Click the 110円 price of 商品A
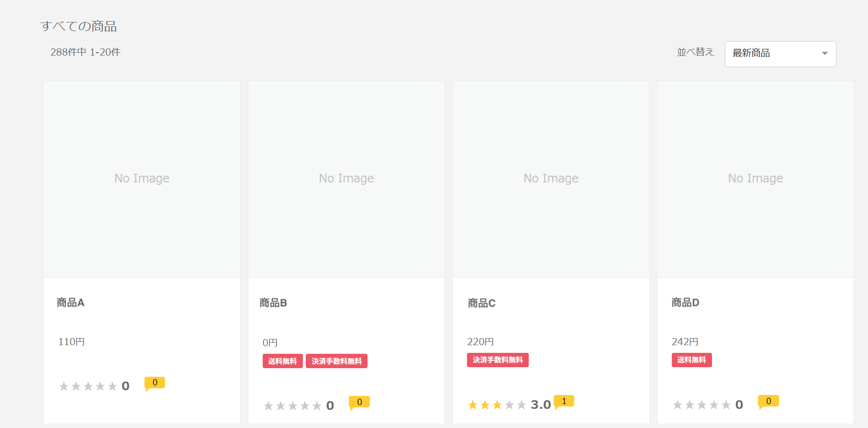The image size is (868, 428). pos(71,342)
